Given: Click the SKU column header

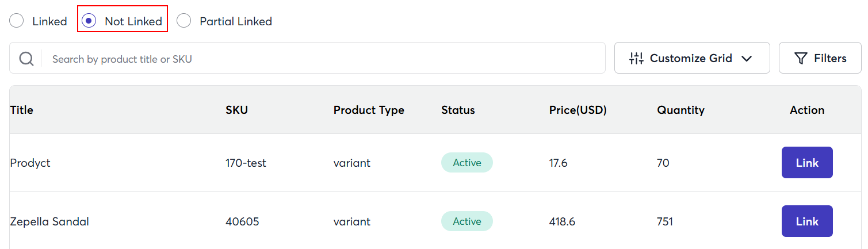Looking at the screenshot, I should [236, 110].
